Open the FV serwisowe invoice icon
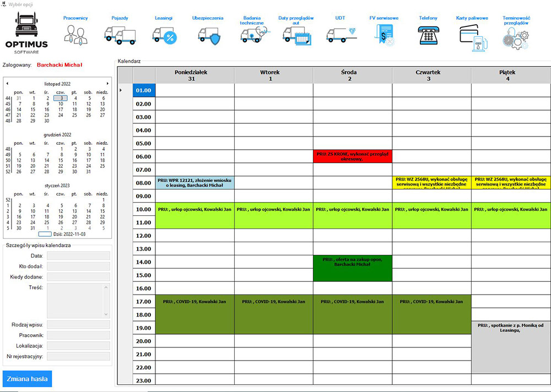The width and height of the screenshot is (551, 392). (384, 36)
